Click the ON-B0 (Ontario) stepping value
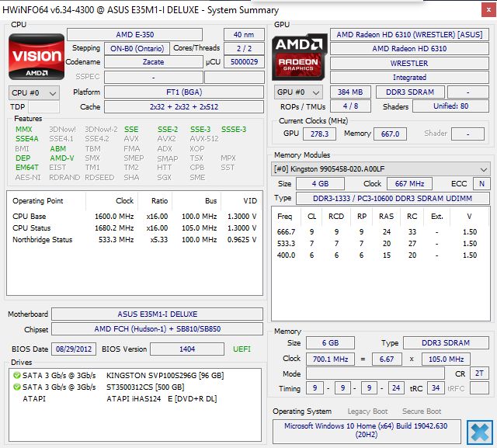This screenshot has height=448, width=497. 137,48
